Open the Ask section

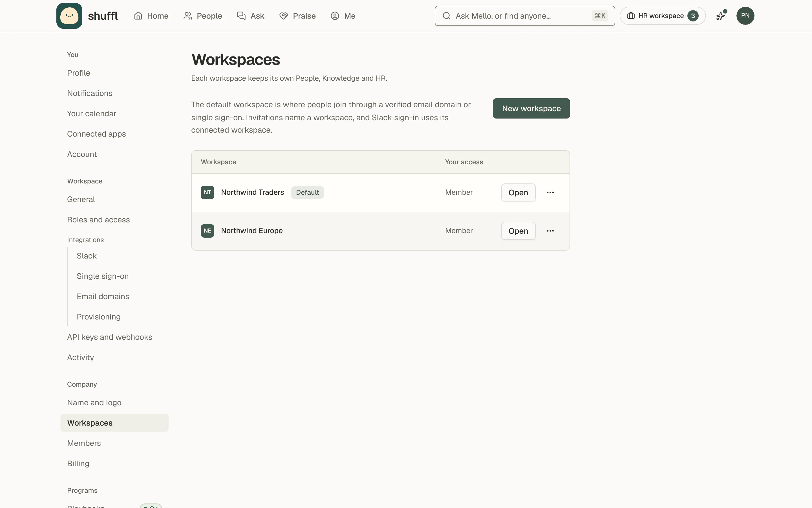click(251, 16)
